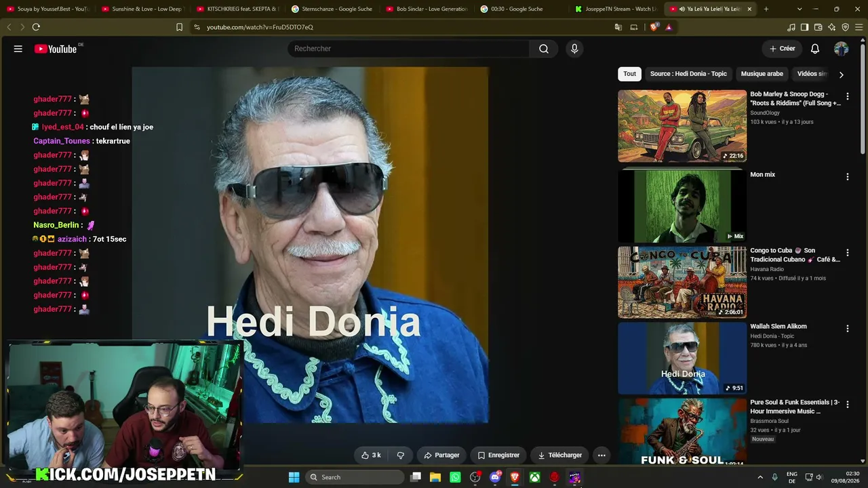Screen dimensions: 868x488
Task: Select the Musique arabe filter chip
Action: tap(762, 74)
